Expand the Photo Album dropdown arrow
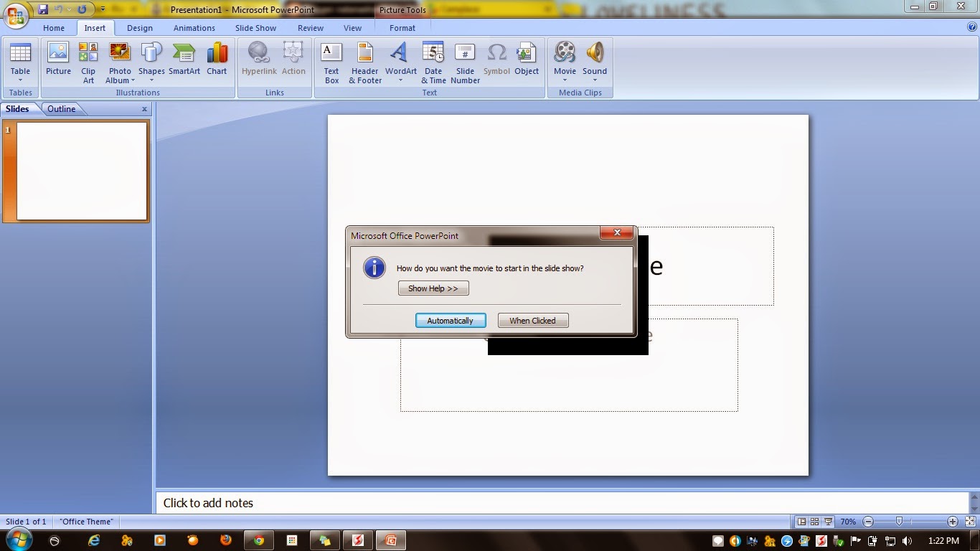The height and width of the screenshot is (551, 980). click(x=133, y=80)
